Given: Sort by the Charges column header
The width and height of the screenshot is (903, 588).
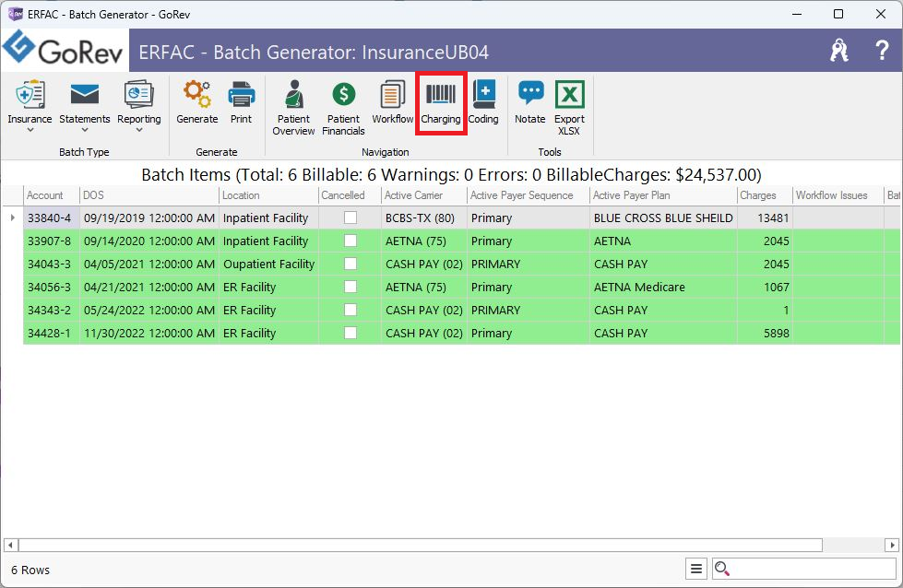Looking at the screenshot, I should [x=765, y=195].
